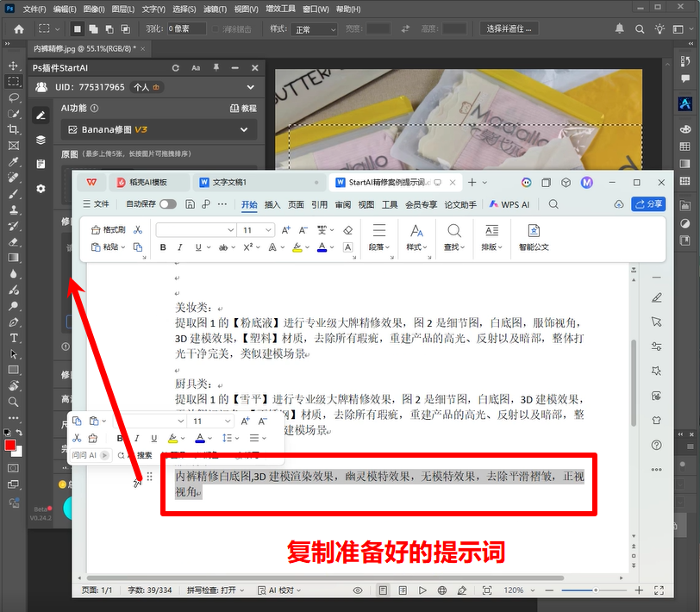Open Photoshop 滤镜 menu
700x612 pixels.
click(x=215, y=9)
